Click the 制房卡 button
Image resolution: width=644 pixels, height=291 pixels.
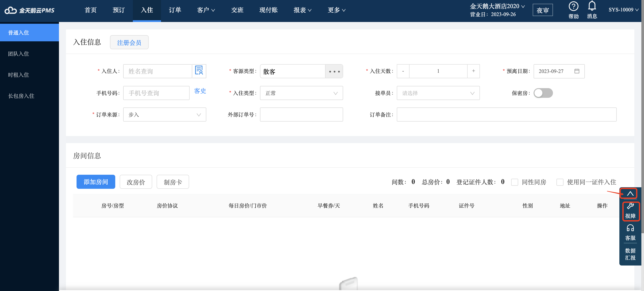tap(173, 182)
